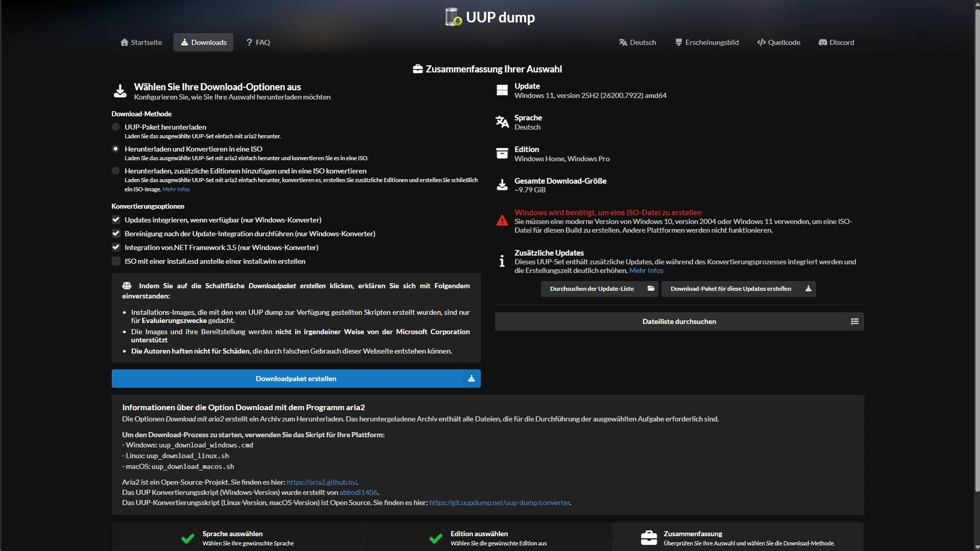The height and width of the screenshot is (551, 980).
Task: Select zusätzliche Editionen hinzufügen radio option
Action: click(116, 171)
